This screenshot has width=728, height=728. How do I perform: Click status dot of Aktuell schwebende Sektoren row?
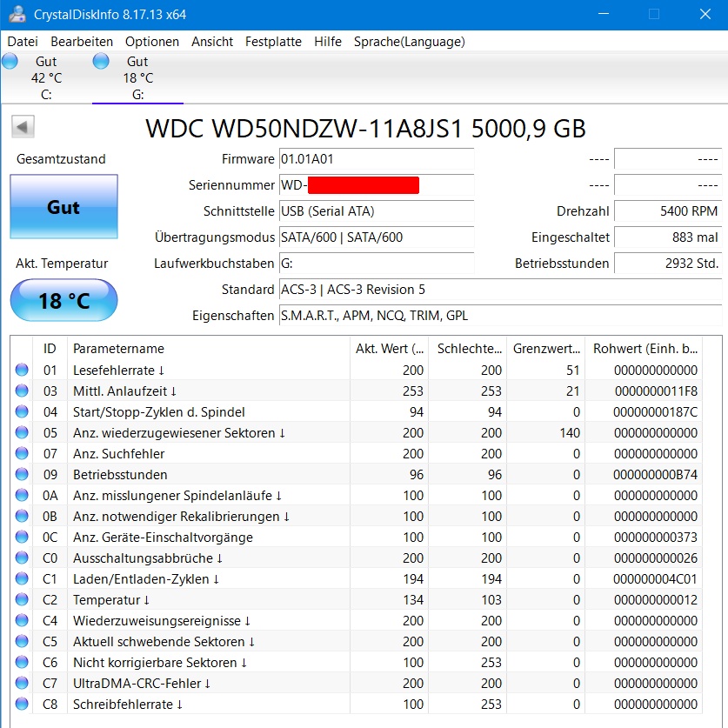click(22, 641)
